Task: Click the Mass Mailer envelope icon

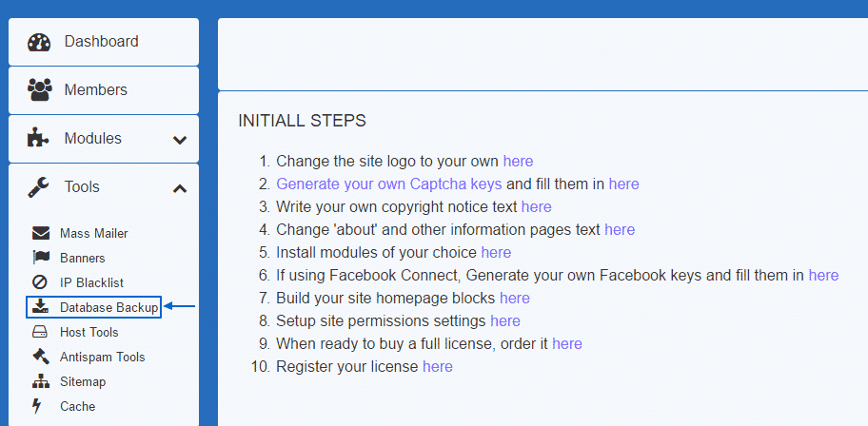Action: point(40,233)
